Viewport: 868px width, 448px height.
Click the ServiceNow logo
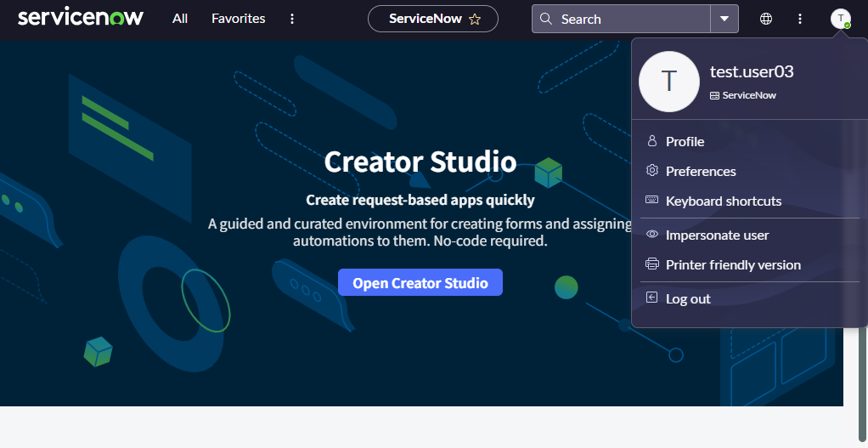[x=81, y=18]
